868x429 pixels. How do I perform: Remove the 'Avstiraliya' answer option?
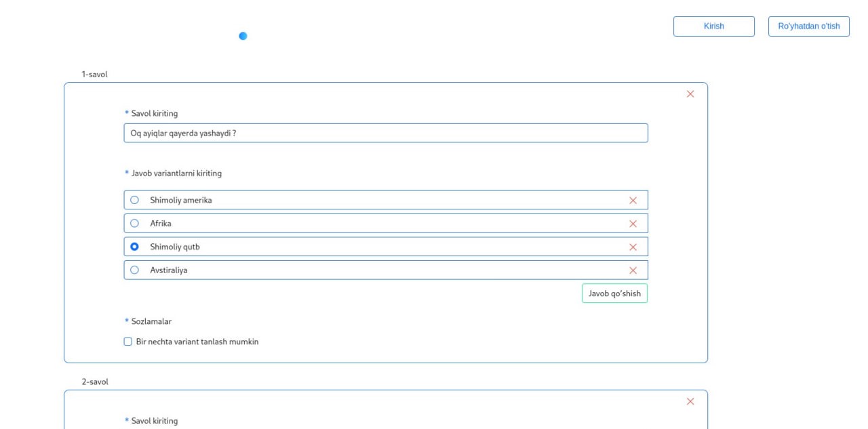click(x=633, y=270)
